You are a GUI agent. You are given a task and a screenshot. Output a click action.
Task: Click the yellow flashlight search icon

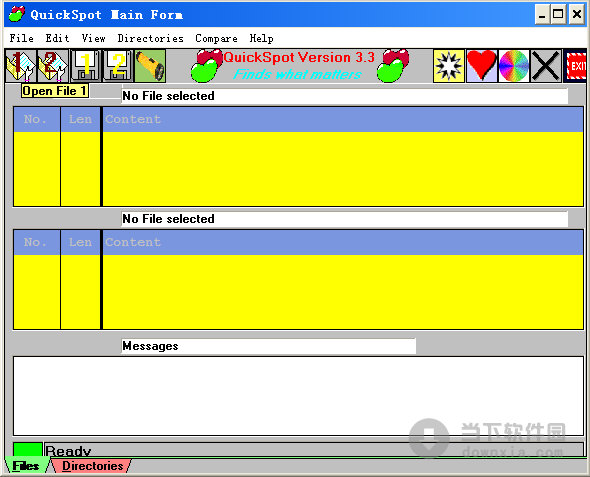(150, 66)
